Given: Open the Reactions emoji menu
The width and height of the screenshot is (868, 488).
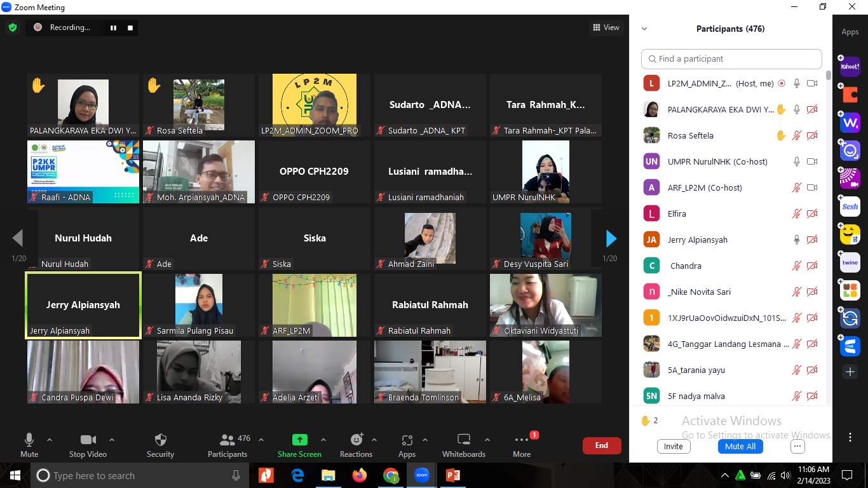Looking at the screenshot, I should pyautogui.click(x=356, y=444).
